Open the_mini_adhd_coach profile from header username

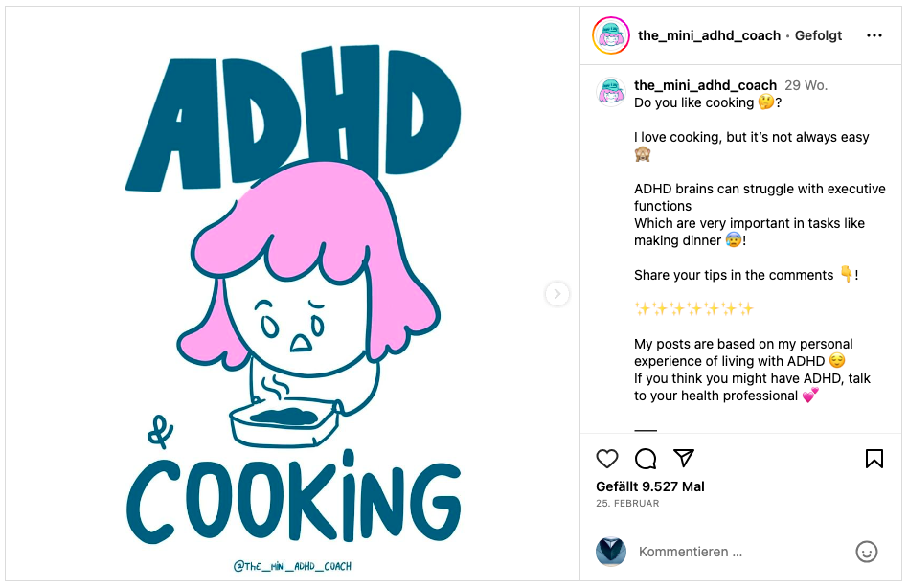click(x=710, y=35)
